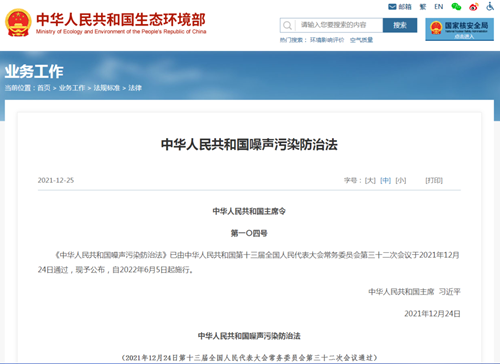This screenshot has height=364, width=500.
Task: Click the WeChat icon in header
Action: pos(456,7)
